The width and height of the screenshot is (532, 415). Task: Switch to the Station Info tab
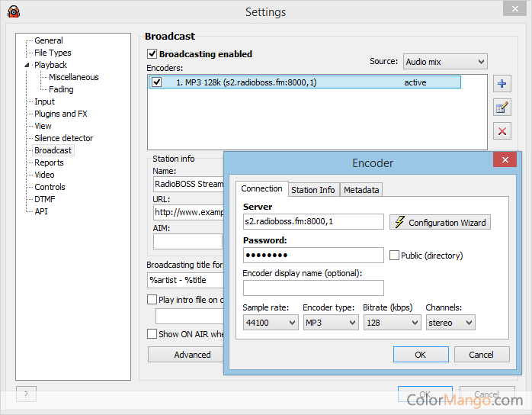[312, 190]
